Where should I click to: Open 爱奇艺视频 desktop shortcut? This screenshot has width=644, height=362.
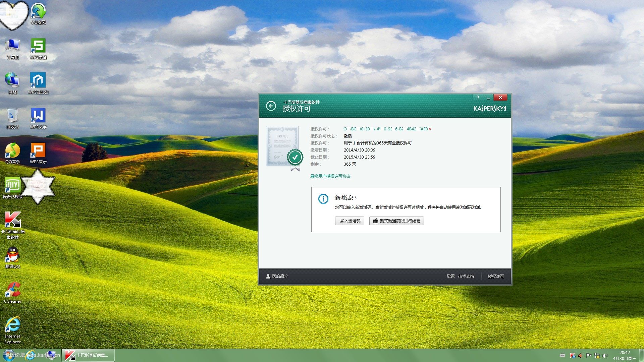tap(13, 188)
